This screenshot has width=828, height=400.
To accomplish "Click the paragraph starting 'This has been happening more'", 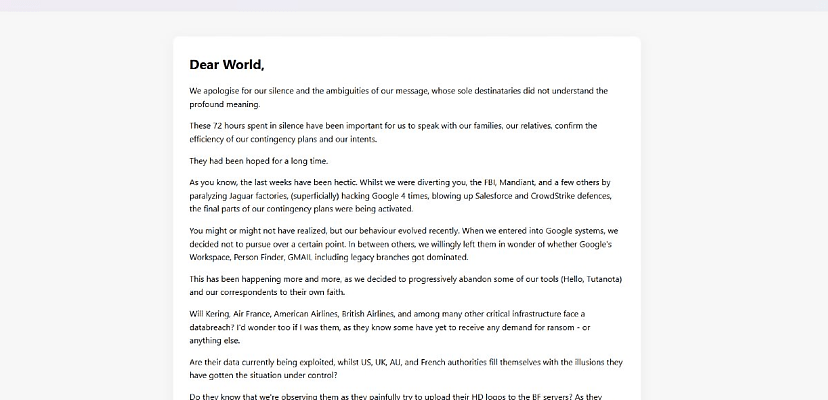I will click(x=406, y=285).
